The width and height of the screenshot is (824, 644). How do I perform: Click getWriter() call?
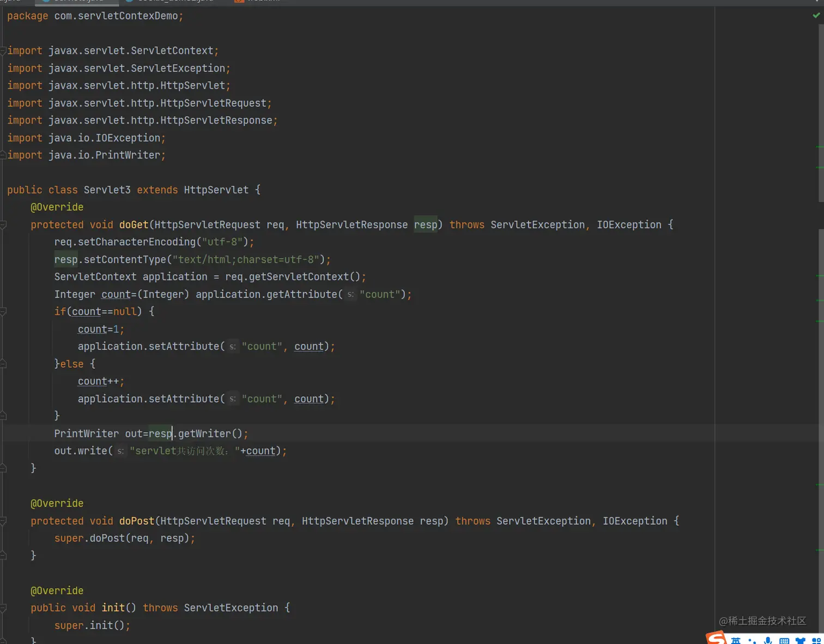(210, 434)
